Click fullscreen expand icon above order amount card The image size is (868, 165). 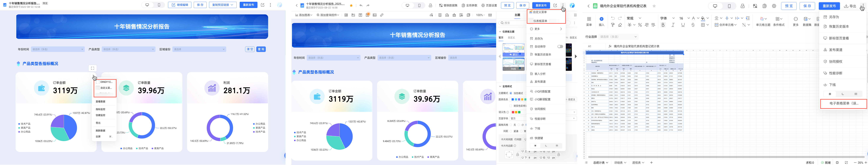click(x=92, y=68)
